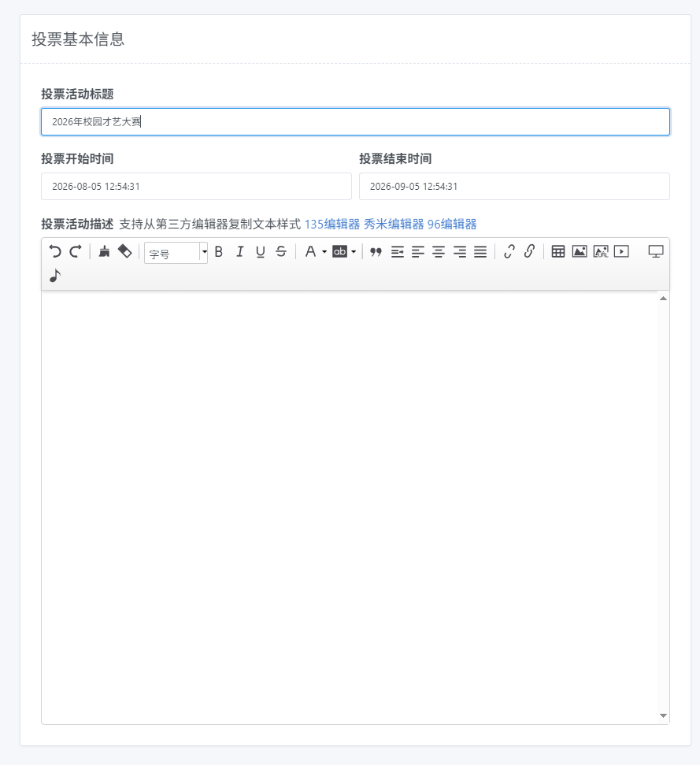This screenshot has height=765, width=700.
Task: Toggle underline formatting
Action: coord(261,252)
